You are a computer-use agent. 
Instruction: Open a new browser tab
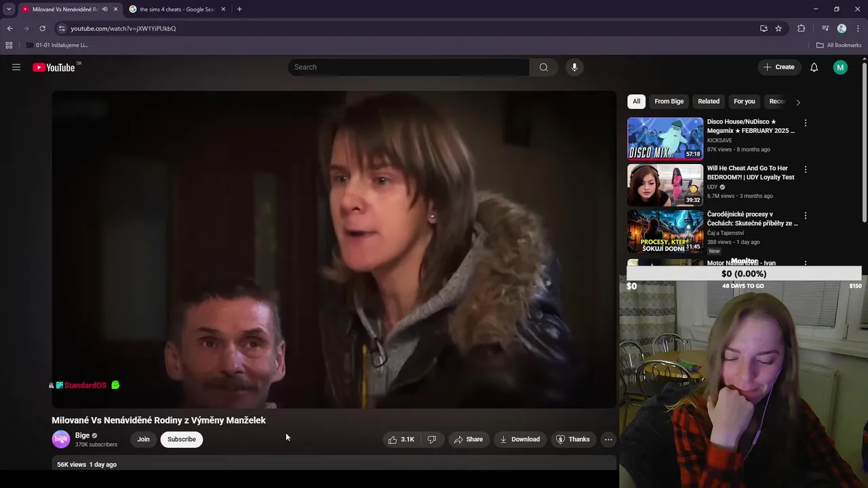pyautogui.click(x=239, y=9)
